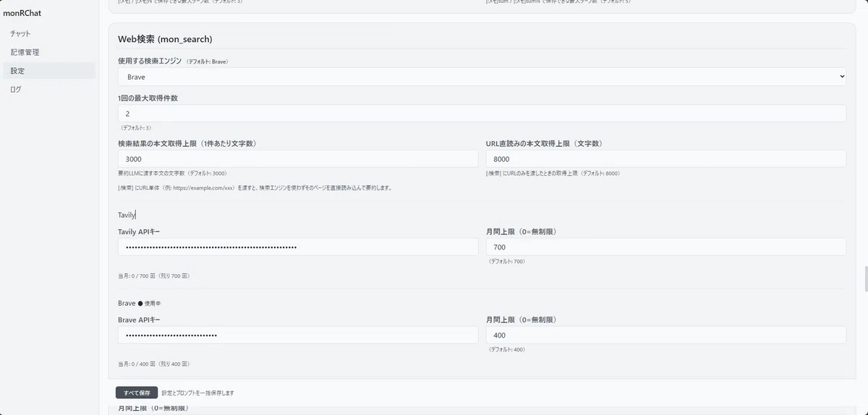868x415 pixels.
Task: Open the 使用する検索エンジン Brave dropdown
Action: pyautogui.click(x=482, y=77)
